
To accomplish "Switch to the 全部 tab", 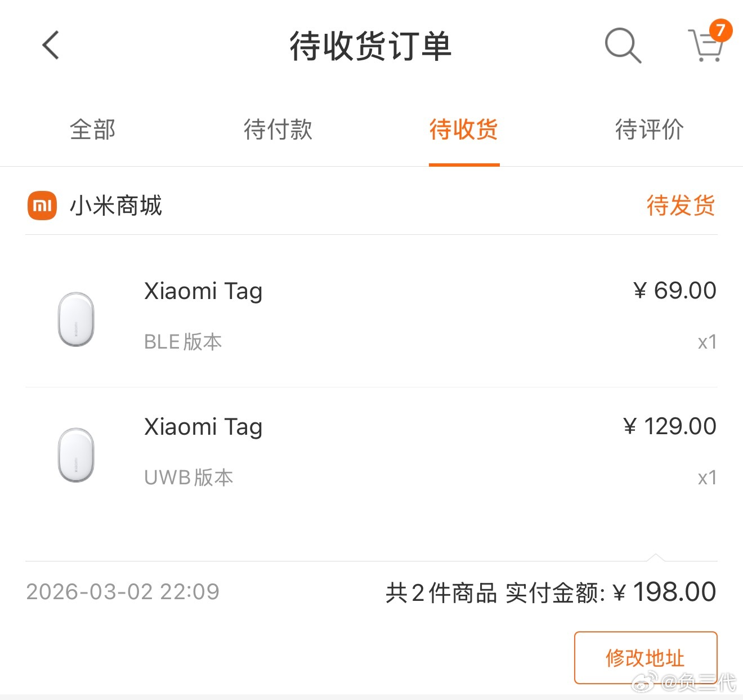I will tap(92, 130).
